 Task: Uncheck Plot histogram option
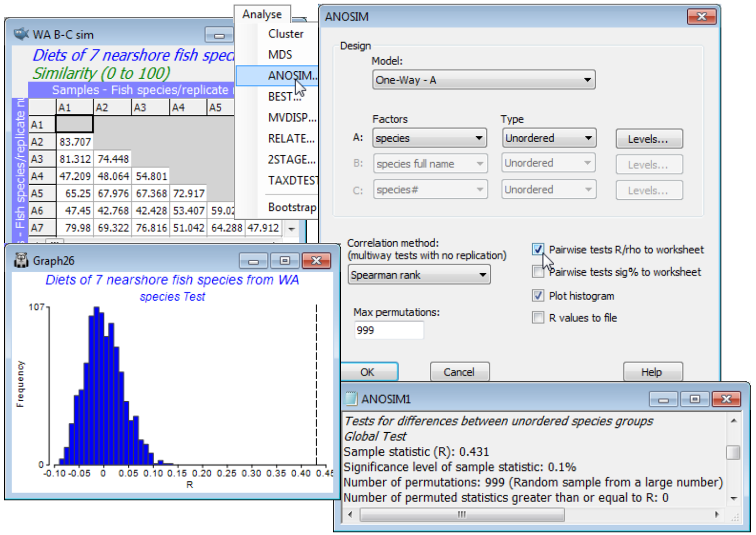538,295
